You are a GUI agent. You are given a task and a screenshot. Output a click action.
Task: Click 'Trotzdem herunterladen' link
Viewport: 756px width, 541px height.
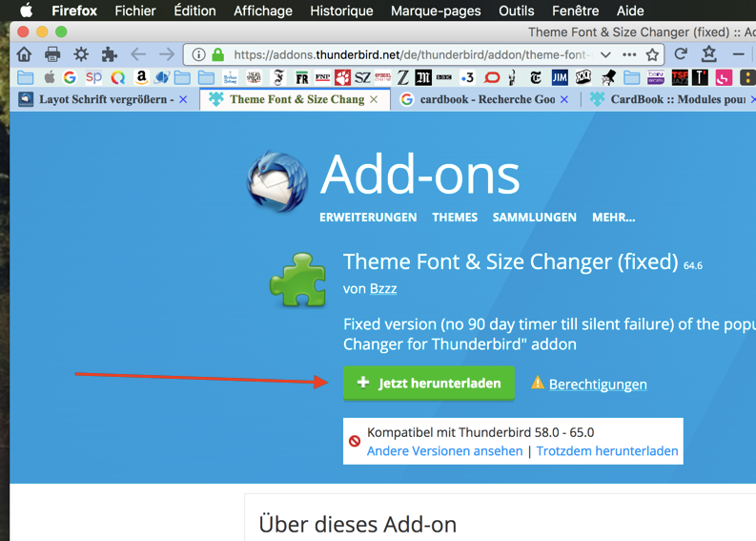(607, 450)
